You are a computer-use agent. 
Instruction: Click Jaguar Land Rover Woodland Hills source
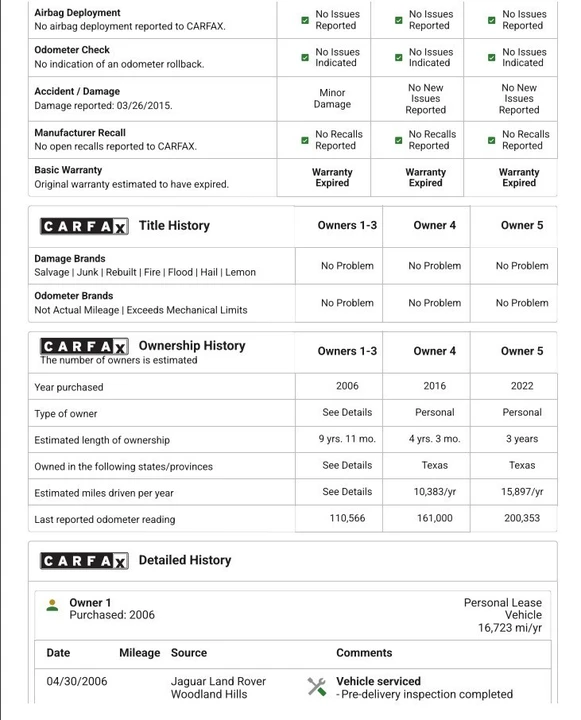[218, 688]
